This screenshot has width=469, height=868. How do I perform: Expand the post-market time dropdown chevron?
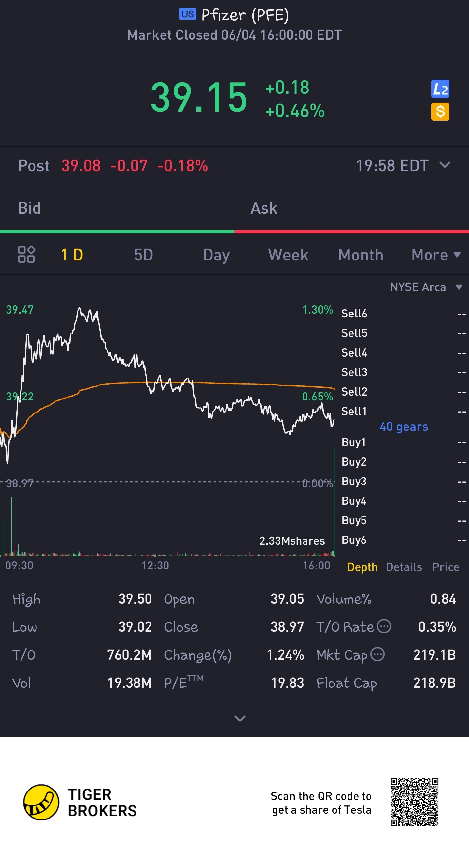click(445, 165)
